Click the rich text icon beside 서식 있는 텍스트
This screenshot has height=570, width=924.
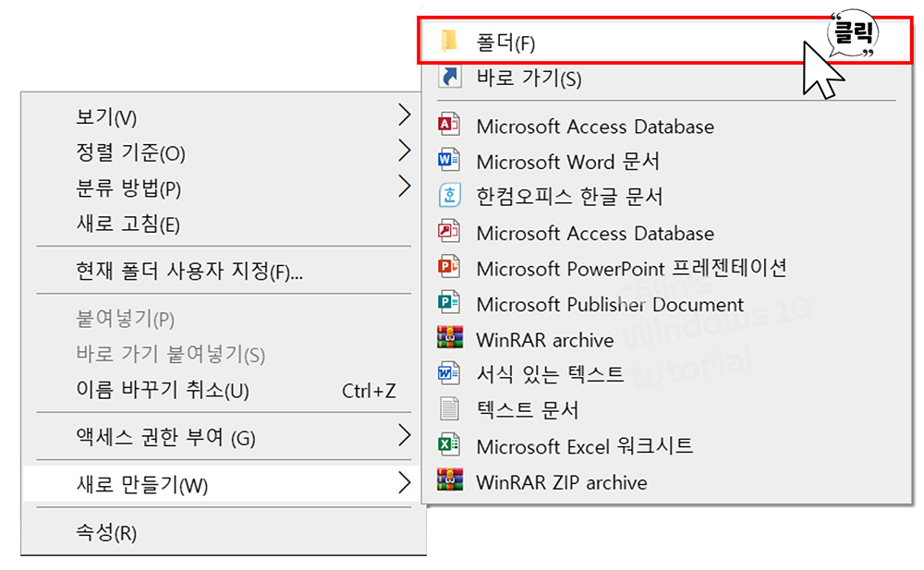coord(449,373)
